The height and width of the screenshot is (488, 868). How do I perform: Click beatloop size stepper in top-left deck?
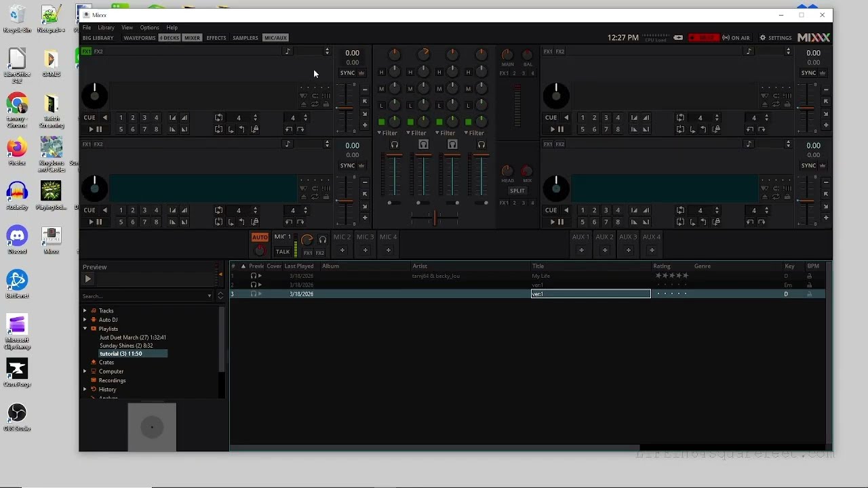click(255, 118)
